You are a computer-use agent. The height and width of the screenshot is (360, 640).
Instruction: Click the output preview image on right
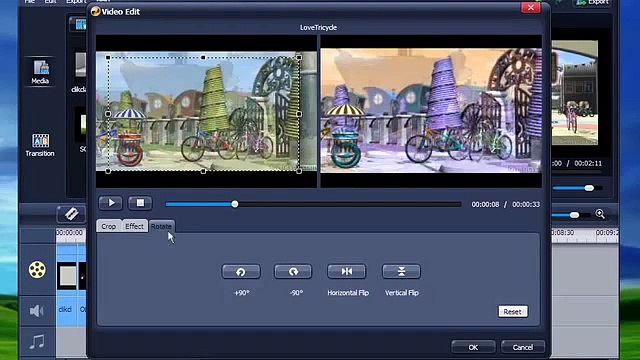coord(431,110)
